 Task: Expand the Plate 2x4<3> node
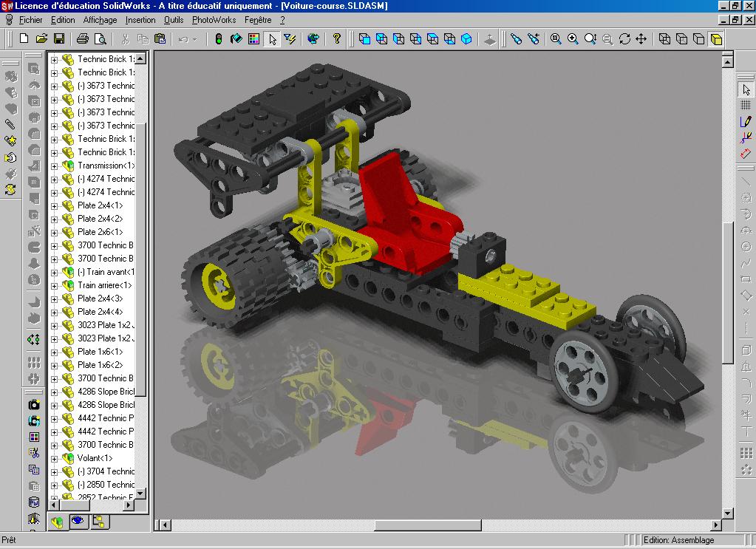pos(54,299)
